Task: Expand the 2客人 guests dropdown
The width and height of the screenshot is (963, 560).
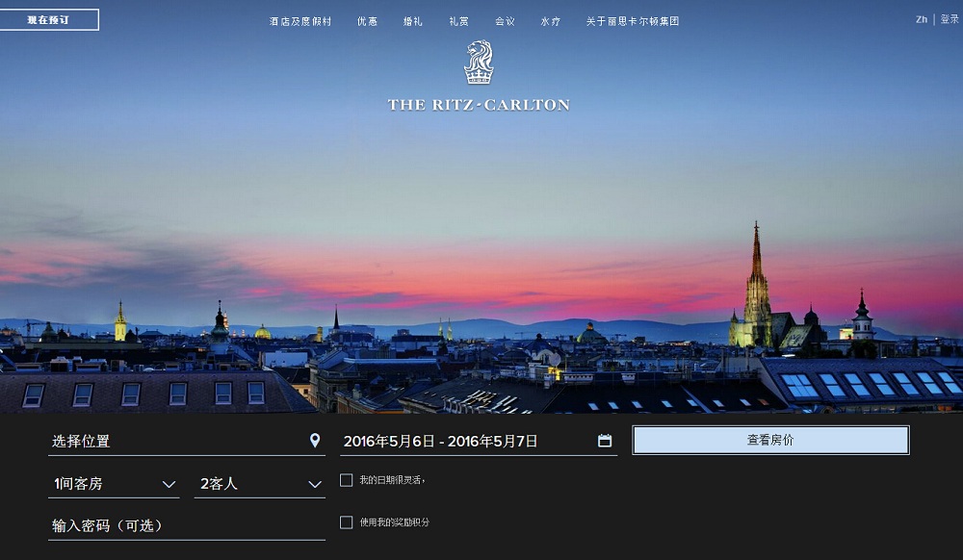Action: [x=260, y=484]
